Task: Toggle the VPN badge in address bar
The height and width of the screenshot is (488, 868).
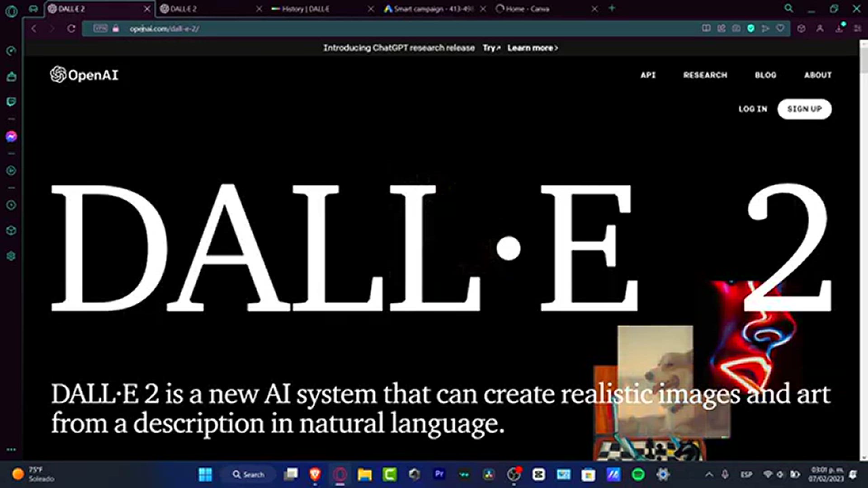Action: coord(100,28)
